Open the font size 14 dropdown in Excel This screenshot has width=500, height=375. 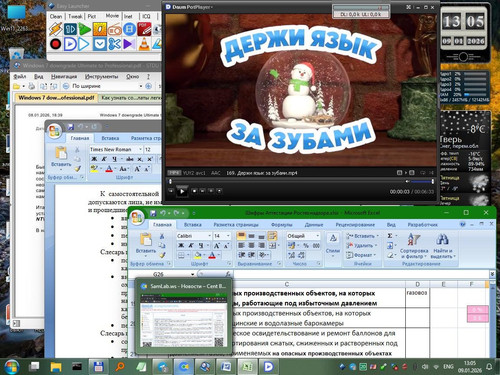[228, 236]
